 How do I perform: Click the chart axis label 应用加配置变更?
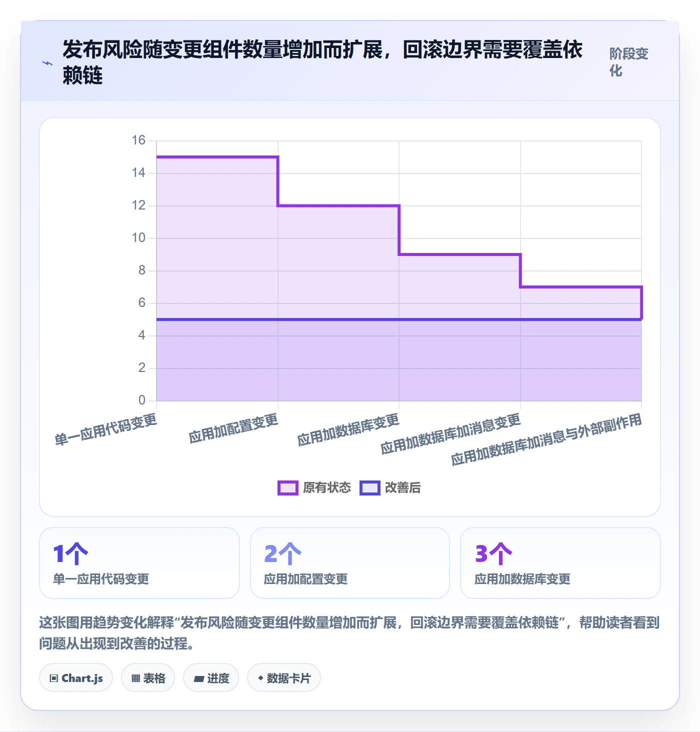[233, 428]
